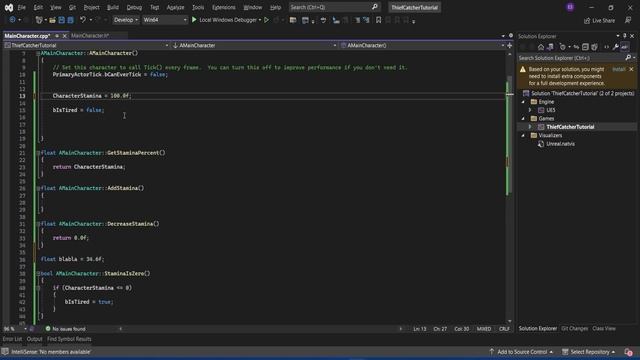The width and height of the screenshot is (640, 360).
Task: Select the Unreal.natvis file
Action: coord(560,144)
